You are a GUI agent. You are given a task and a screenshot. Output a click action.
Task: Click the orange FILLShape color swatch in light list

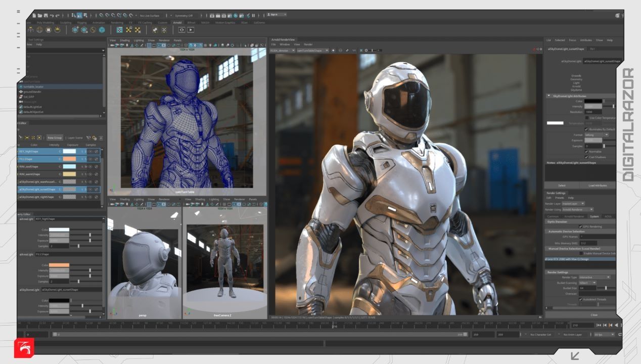click(x=69, y=159)
